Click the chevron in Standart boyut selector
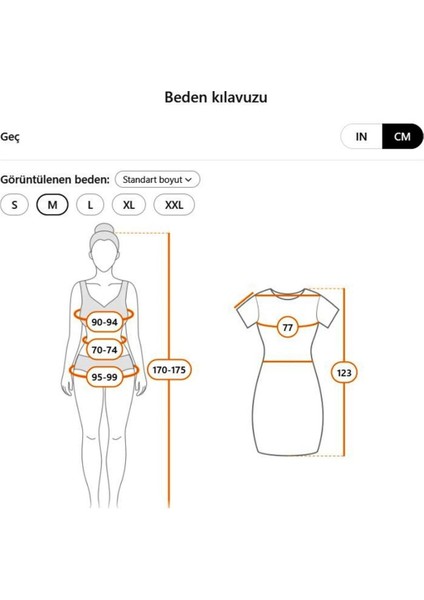Viewport: 424px width, 600px height. [188, 179]
